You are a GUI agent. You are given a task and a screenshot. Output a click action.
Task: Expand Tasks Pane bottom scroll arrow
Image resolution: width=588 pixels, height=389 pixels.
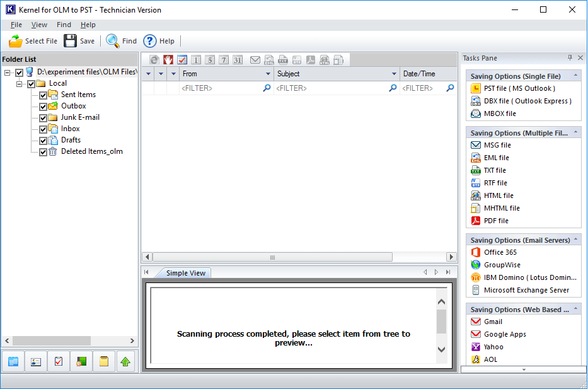click(524, 369)
